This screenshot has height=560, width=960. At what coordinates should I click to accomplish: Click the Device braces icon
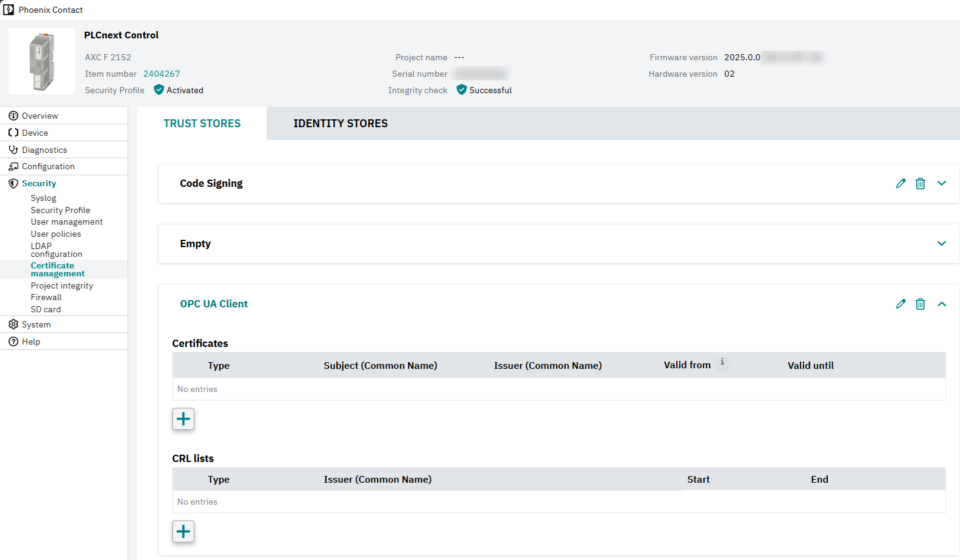tap(13, 133)
